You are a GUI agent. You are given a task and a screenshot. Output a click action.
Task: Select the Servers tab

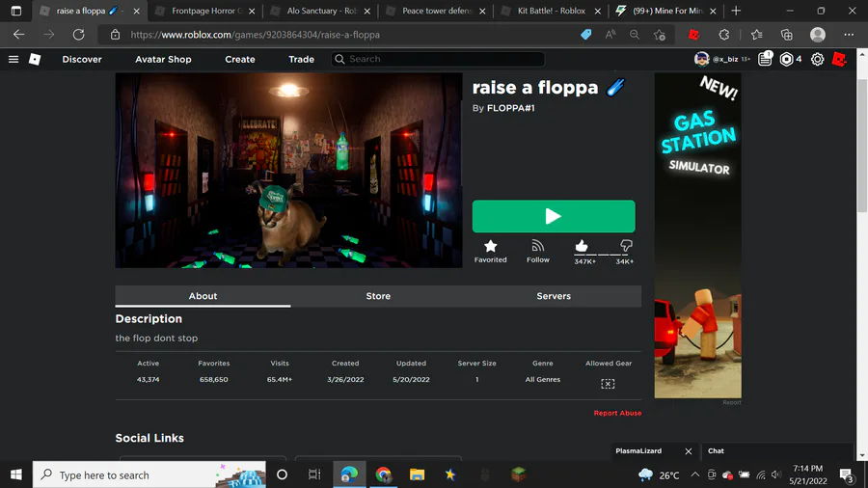554,296
